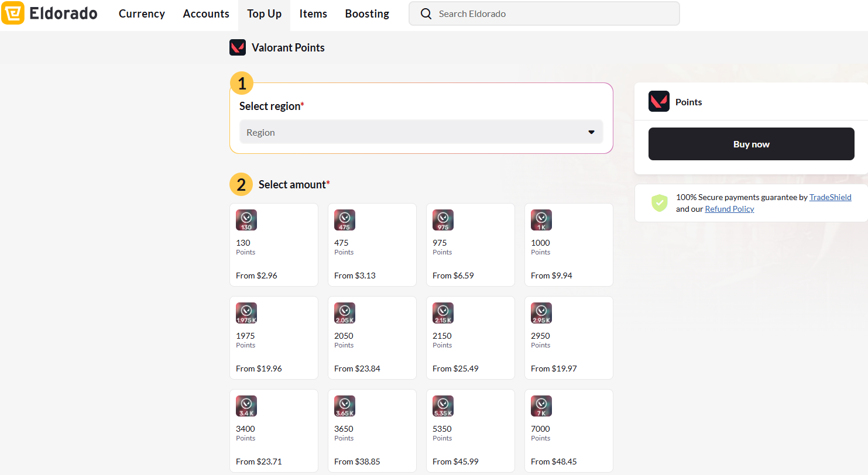The width and height of the screenshot is (868, 475).
Task: Select the From $3.13 price
Action: (x=355, y=276)
